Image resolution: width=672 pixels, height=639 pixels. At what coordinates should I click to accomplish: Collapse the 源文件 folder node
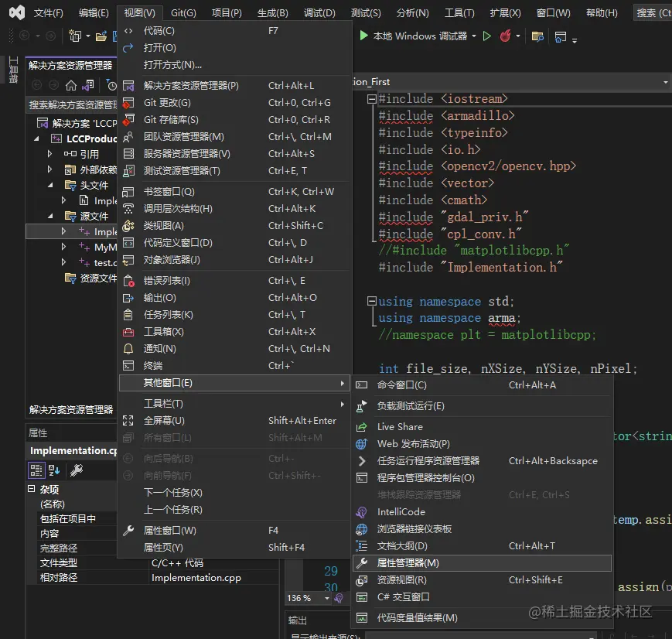coord(50,216)
